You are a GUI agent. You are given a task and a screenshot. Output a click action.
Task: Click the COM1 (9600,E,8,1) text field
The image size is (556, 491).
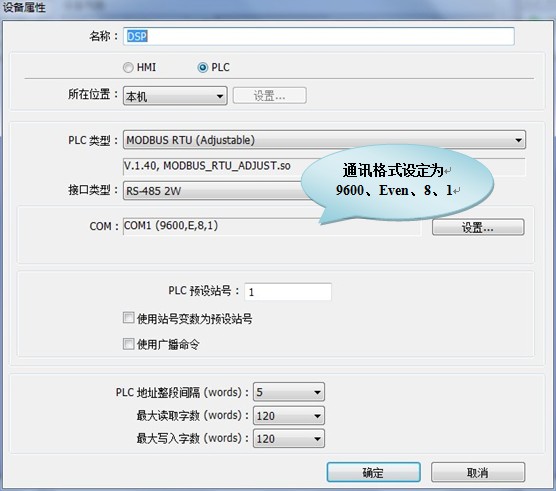(x=272, y=226)
